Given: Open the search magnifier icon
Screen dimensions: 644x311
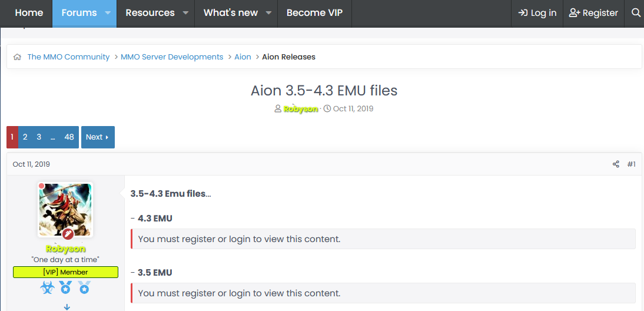Looking at the screenshot, I should (x=635, y=13).
